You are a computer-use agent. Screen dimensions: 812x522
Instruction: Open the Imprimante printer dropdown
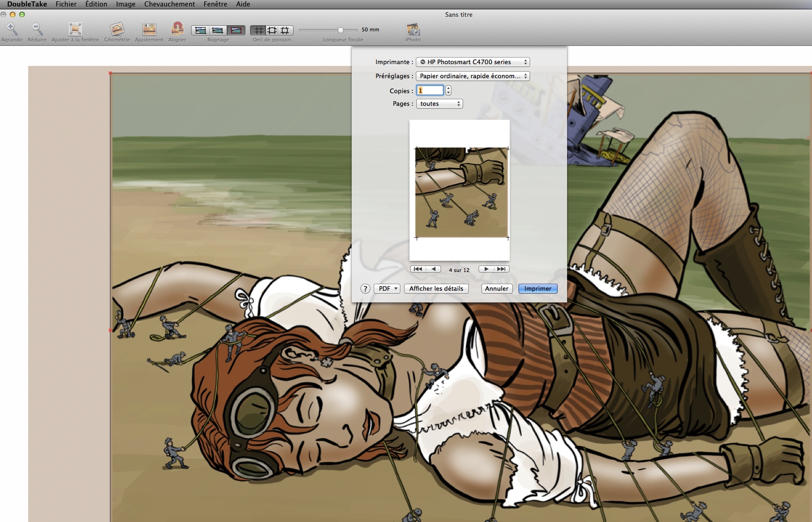pos(473,62)
